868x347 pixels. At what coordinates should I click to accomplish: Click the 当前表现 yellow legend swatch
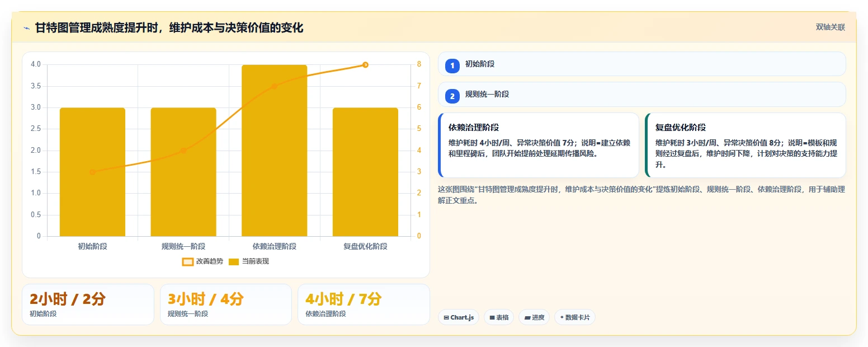click(234, 261)
